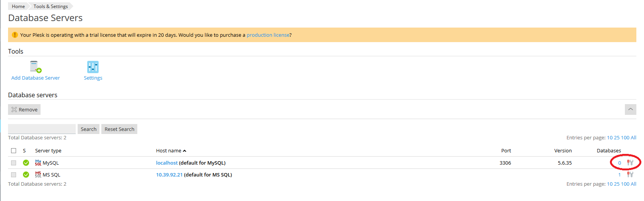Click the MySQL row webadmin tool icon
Screen dimensions: 644x201
(x=630, y=163)
